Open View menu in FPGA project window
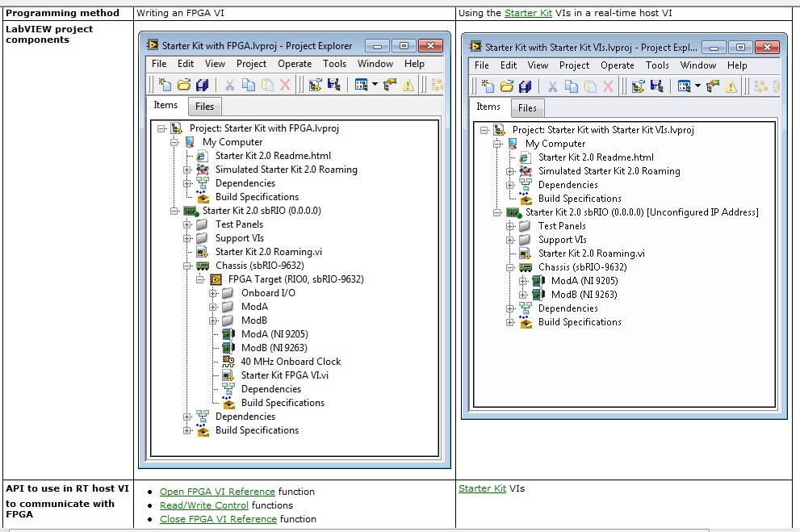Screen dimensions: 800x532 [215, 64]
